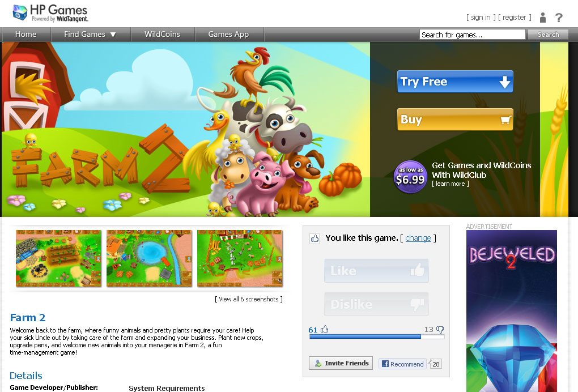
Task: Click the change link for your rating
Action: click(x=418, y=238)
